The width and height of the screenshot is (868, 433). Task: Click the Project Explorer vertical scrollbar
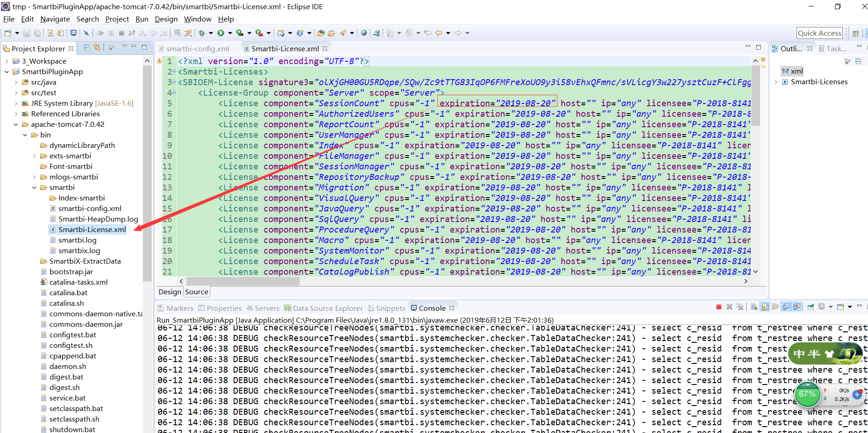click(147, 174)
